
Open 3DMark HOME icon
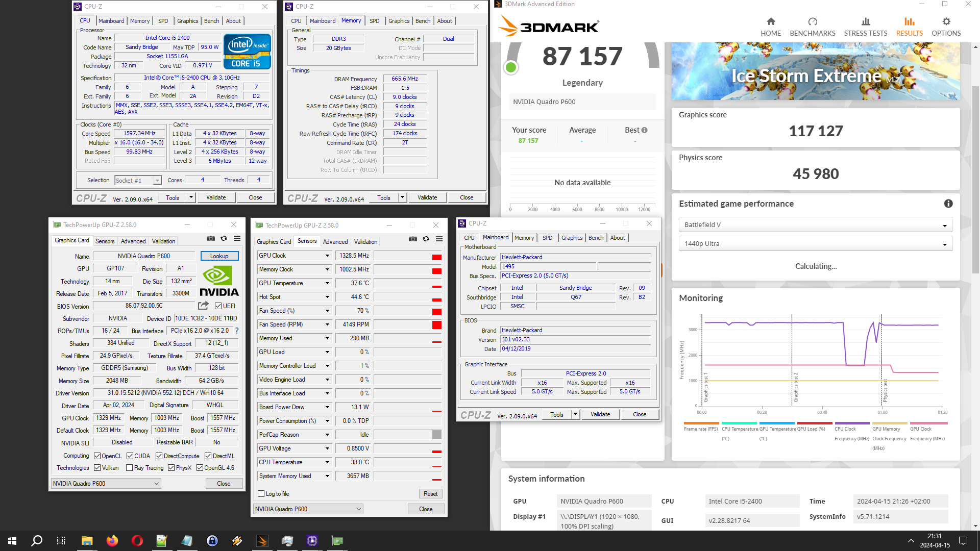[771, 21]
